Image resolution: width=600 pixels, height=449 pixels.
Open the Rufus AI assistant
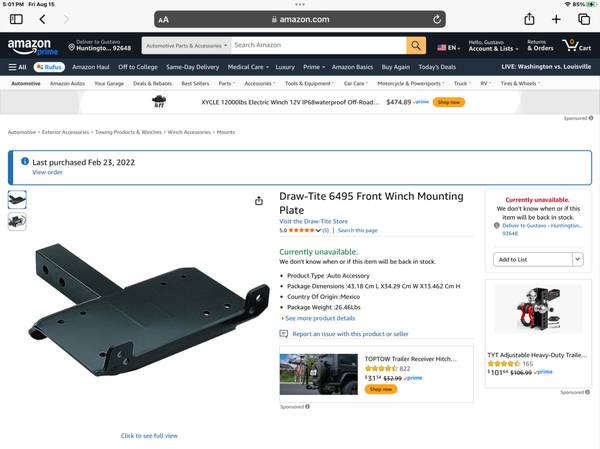pos(49,67)
